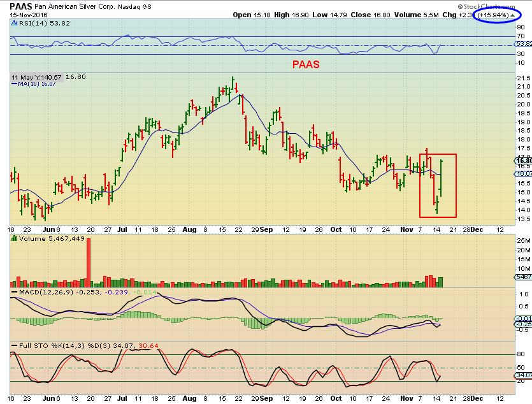Click the 'Jun' label on the bottom stochastic date axis
The width and height of the screenshot is (532, 404).
pyautogui.click(x=49, y=398)
